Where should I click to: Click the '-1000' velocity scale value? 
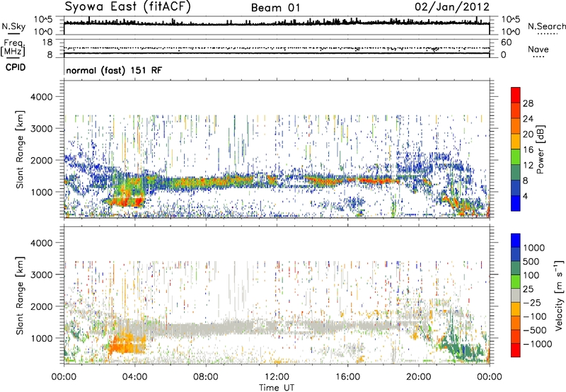pyautogui.click(x=538, y=344)
